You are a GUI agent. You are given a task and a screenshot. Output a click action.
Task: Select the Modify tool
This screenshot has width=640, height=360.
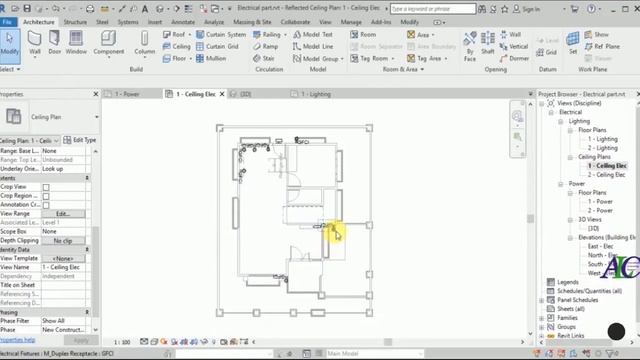pos(10,46)
